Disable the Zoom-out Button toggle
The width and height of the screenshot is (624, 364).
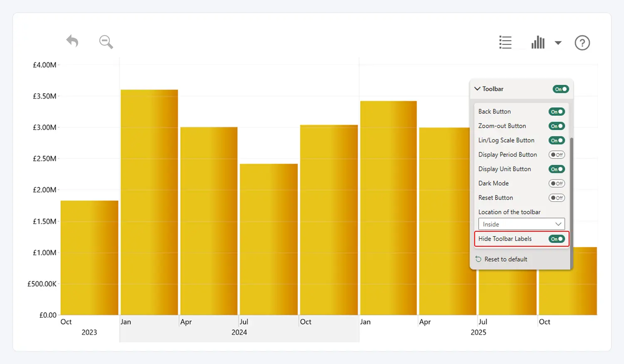[557, 126]
